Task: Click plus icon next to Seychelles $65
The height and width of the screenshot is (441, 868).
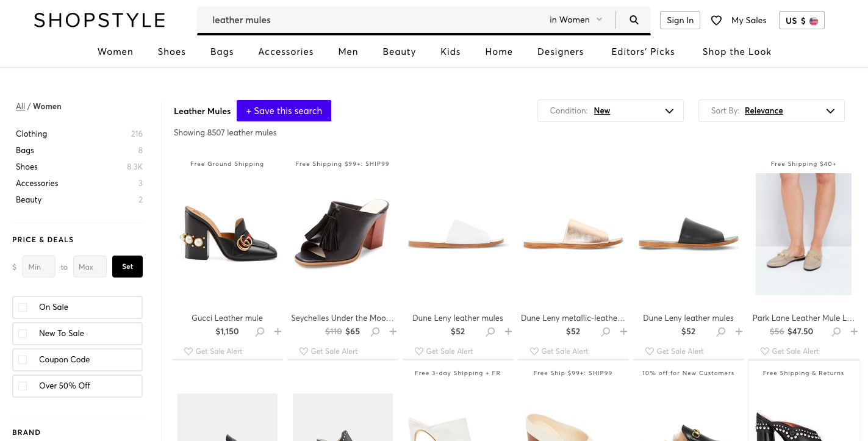Action: (393, 332)
